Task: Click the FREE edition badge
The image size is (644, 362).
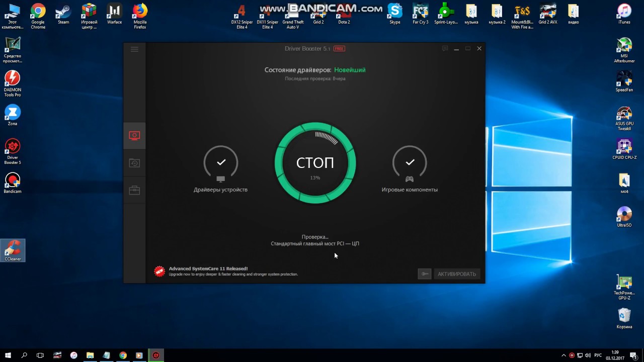Action: 339,49
